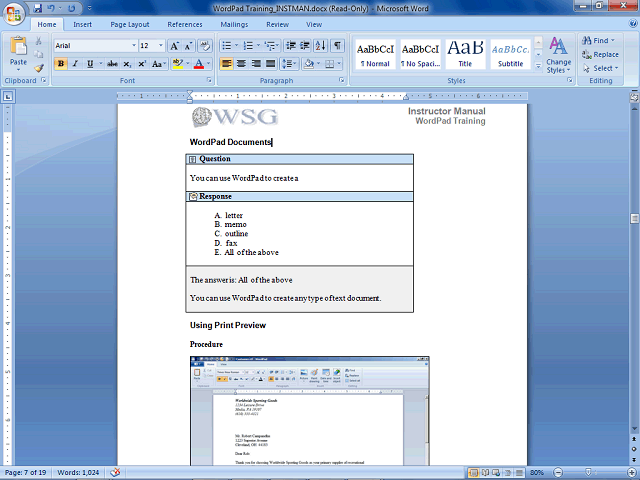Activate the Format Painter brush

[x=39, y=68]
